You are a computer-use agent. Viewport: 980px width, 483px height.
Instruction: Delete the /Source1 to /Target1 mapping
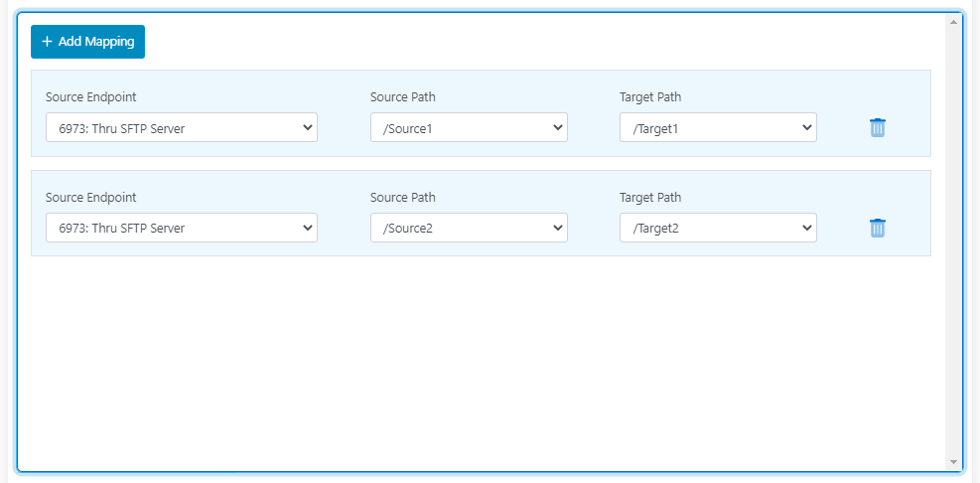[877, 127]
